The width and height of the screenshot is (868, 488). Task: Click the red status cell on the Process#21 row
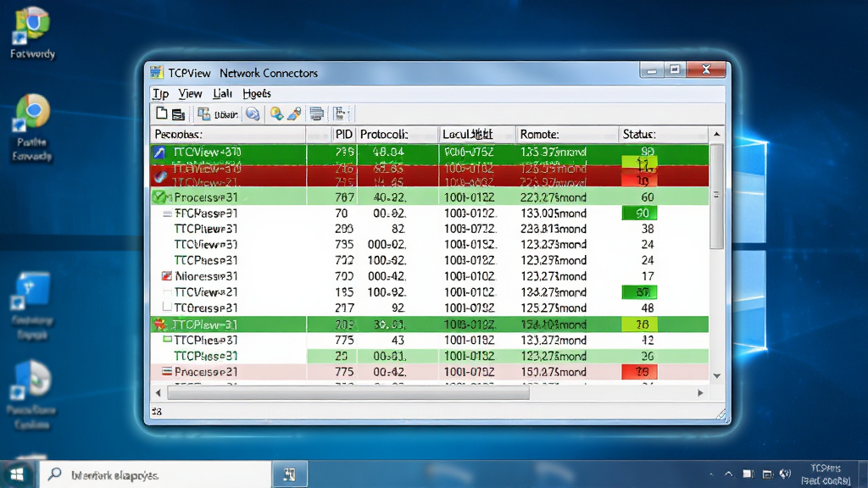pyautogui.click(x=639, y=372)
